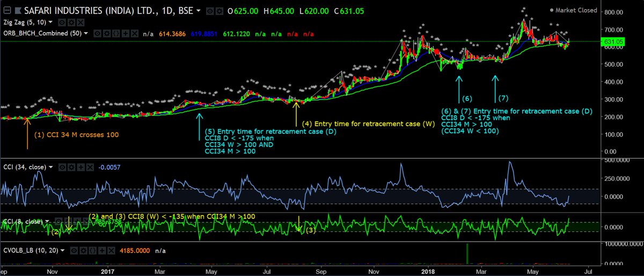Click the 1000000.0000 volume scale label

point(623,243)
